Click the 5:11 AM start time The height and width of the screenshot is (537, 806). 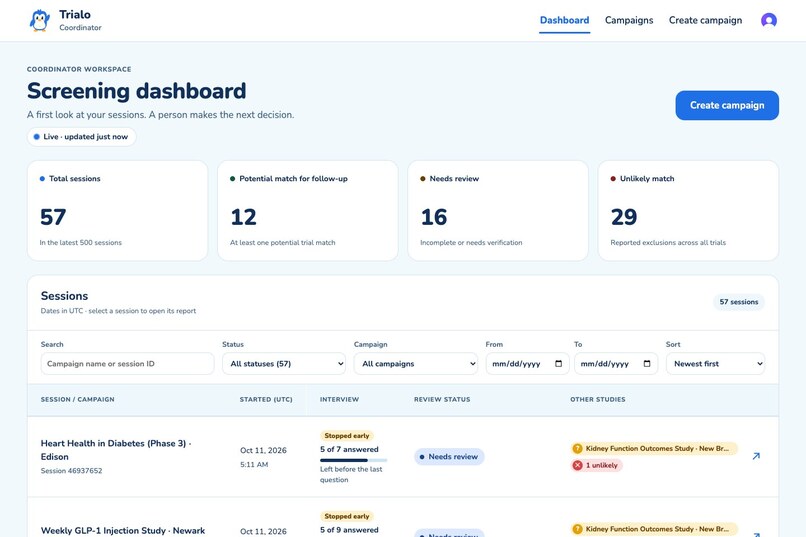(x=254, y=465)
